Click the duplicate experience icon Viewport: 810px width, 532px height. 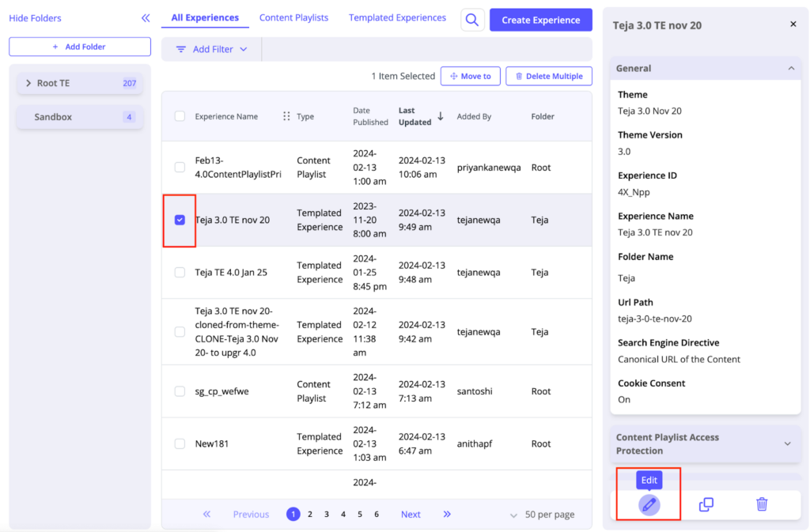coord(705,504)
